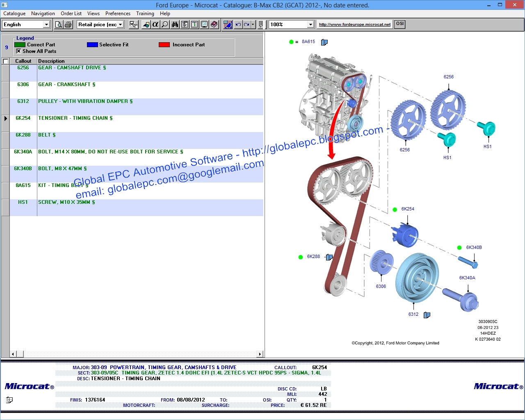Click the 6K340A callout in the diagram

[467, 278]
